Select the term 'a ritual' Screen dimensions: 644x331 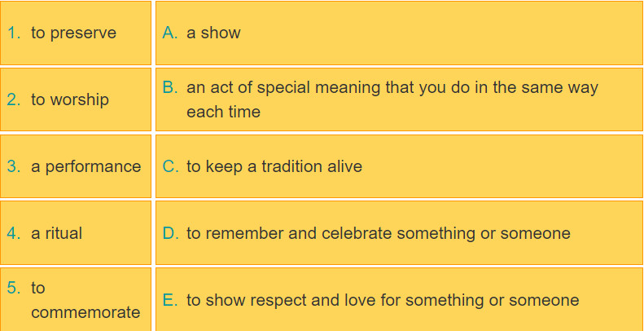coord(57,233)
